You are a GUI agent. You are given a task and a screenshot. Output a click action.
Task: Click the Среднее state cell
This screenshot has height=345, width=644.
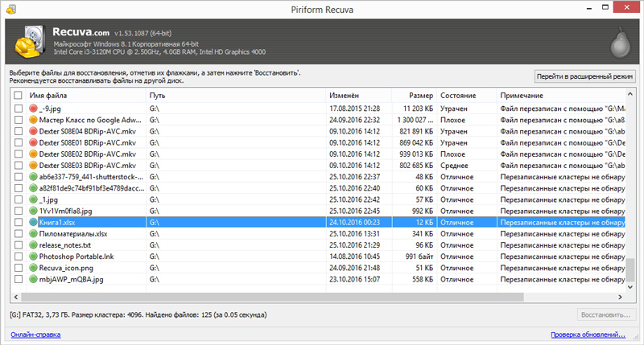(x=454, y=166)
